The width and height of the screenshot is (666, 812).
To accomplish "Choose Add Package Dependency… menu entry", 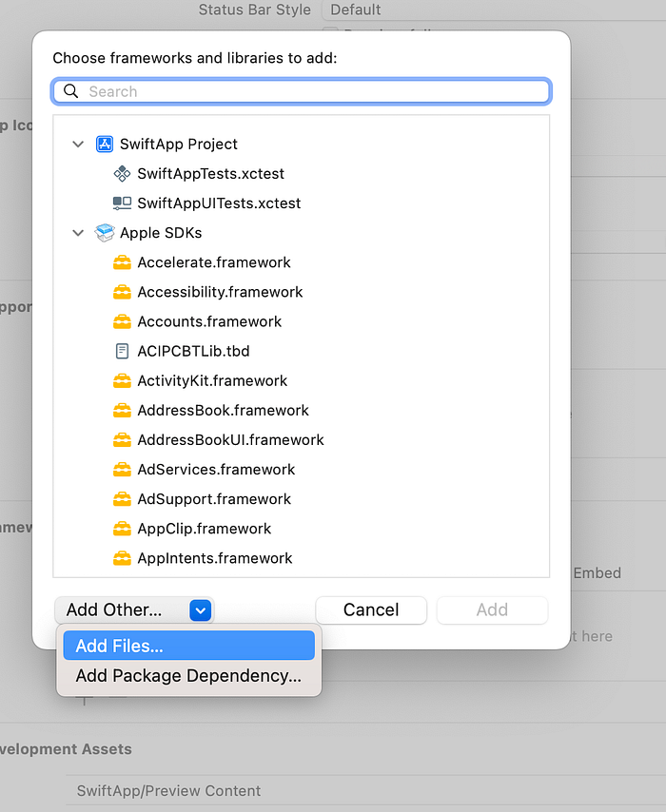I will 188,676.
